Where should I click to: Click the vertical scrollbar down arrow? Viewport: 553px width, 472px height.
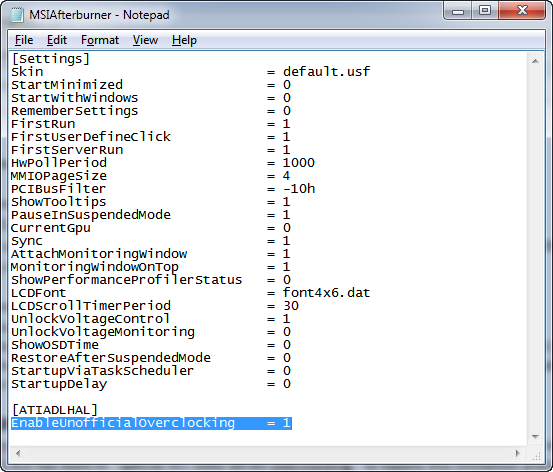click(x=535, y=437)
